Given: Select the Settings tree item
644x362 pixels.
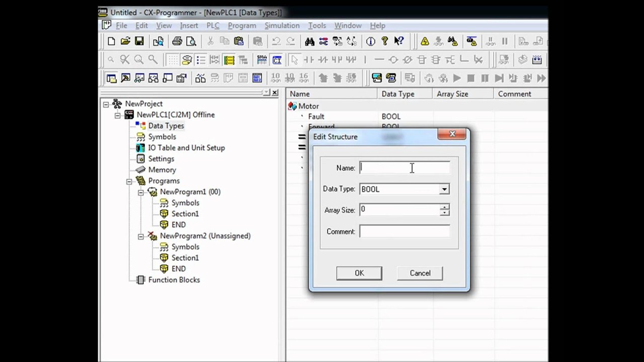Looking at the screenshot, I should tap(161, 159).
